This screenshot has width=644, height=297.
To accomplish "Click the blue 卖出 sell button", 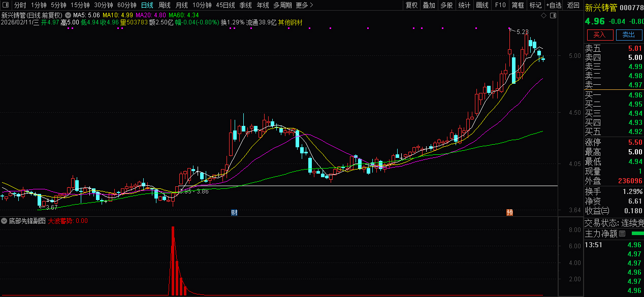I will [629, 35].
